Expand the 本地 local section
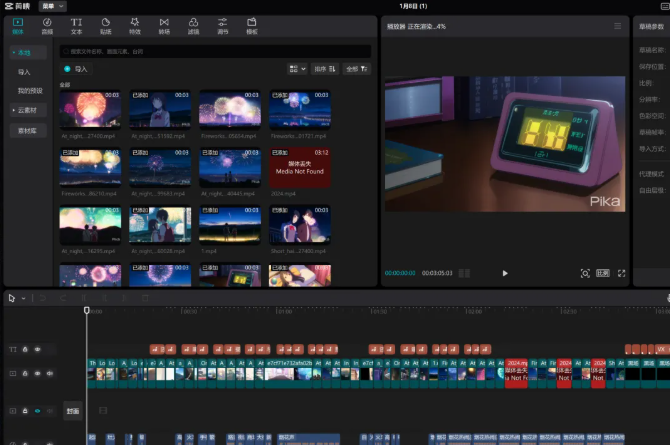Viewport: 670px width, 445px height. point(28,53)
